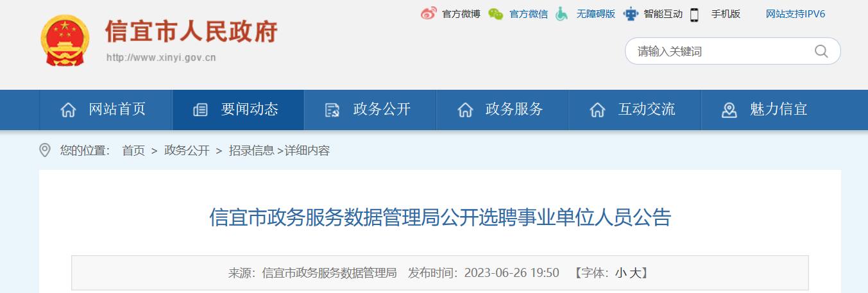Click the robot smart interaction icon
Screen dimensions: 868x293
[x=631, y=13]
